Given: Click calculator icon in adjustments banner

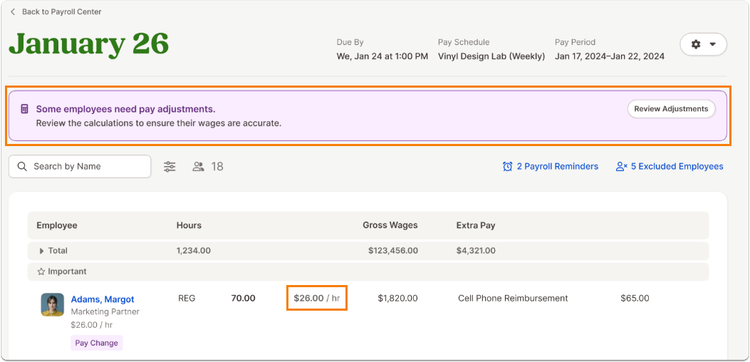Looking at the screenshot, I should pos(24,109).
